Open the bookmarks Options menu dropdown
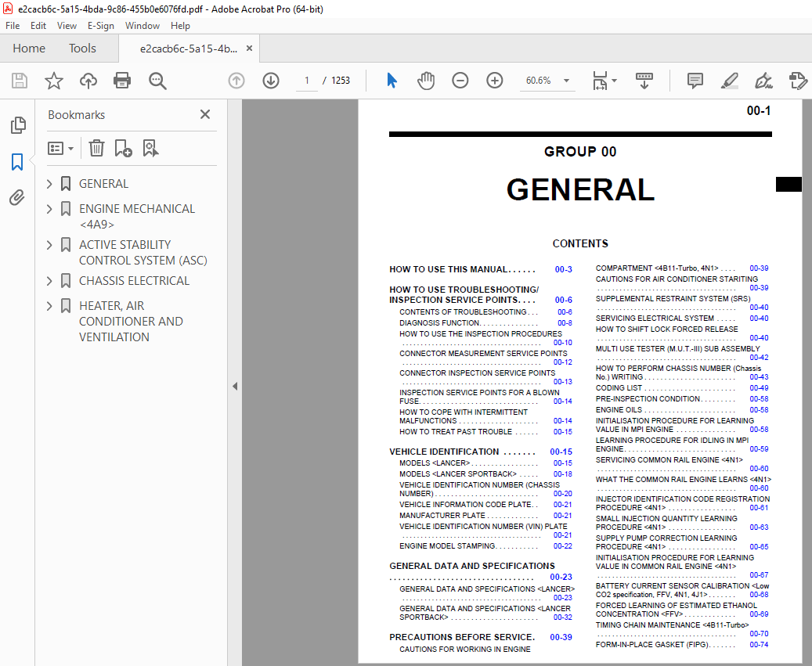The height and width of the screenshot is (666, 812). (60, 149)
